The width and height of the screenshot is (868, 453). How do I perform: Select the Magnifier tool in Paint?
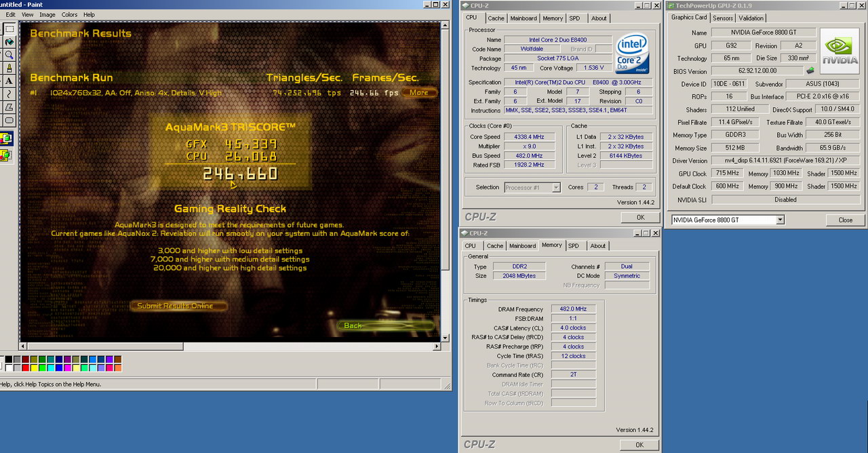[9, 54]
